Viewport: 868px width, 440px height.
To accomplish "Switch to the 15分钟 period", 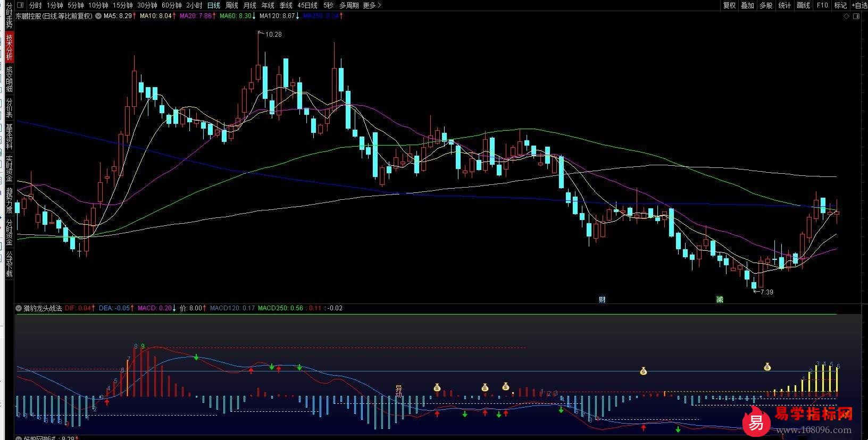I will (x=123, y=5).
